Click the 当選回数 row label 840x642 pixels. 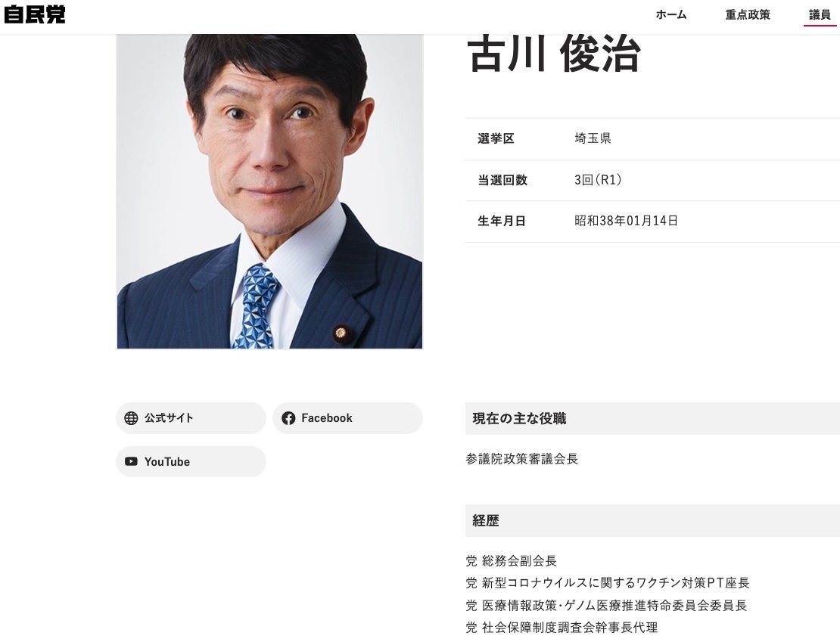(x=502, y=180)
